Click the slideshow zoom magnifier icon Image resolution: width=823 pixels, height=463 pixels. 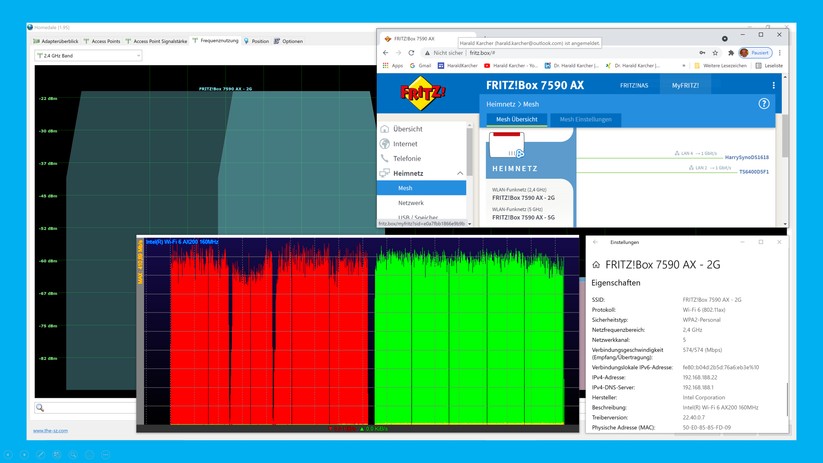pos(73,455)
